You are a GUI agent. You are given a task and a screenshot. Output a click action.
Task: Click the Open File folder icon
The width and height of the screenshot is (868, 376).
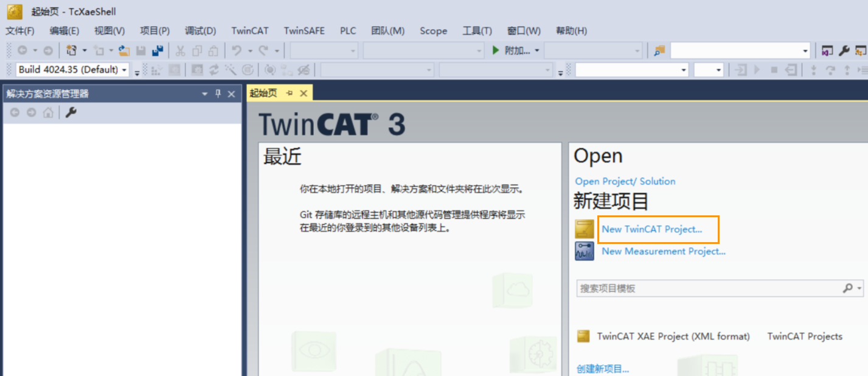pos(124,50)
